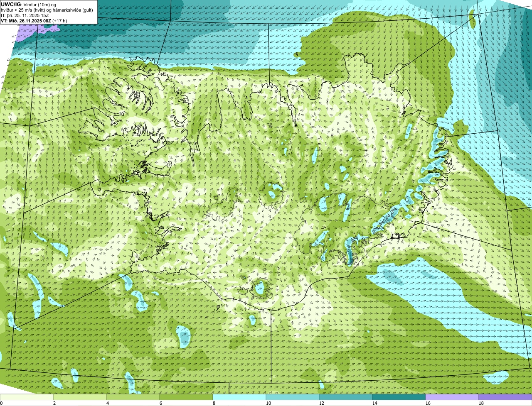Click the 12–14 m/s teal legend band
The width and height of the screenshot is (532, 406).
(346, 397)
